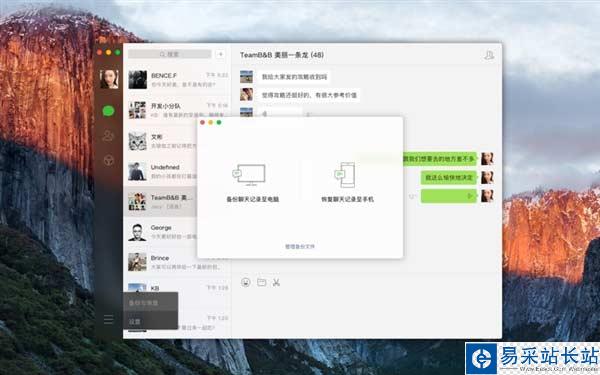The image size is (600, 375).
Task: Click sender avatar beside the voice message
Action: point(487,196)
